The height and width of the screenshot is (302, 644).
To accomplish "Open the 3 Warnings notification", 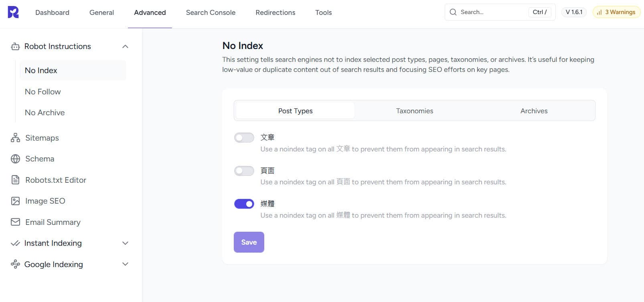I will click(x=616, y=12).
